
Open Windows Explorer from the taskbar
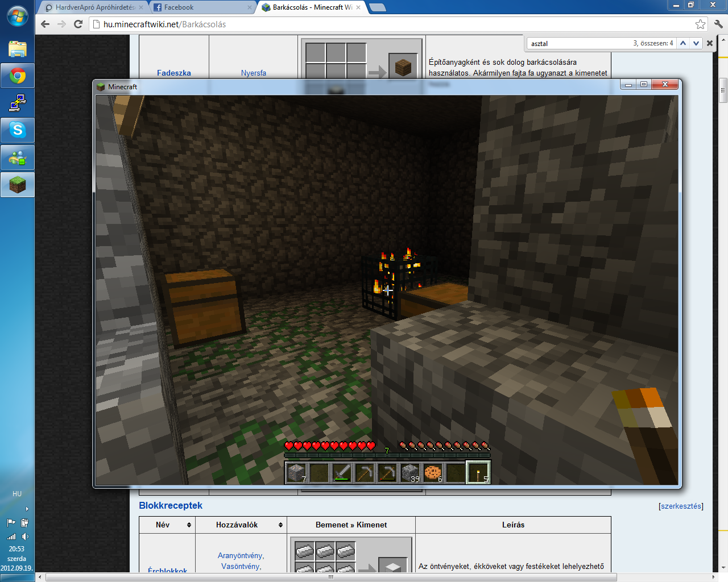(18, 49)
